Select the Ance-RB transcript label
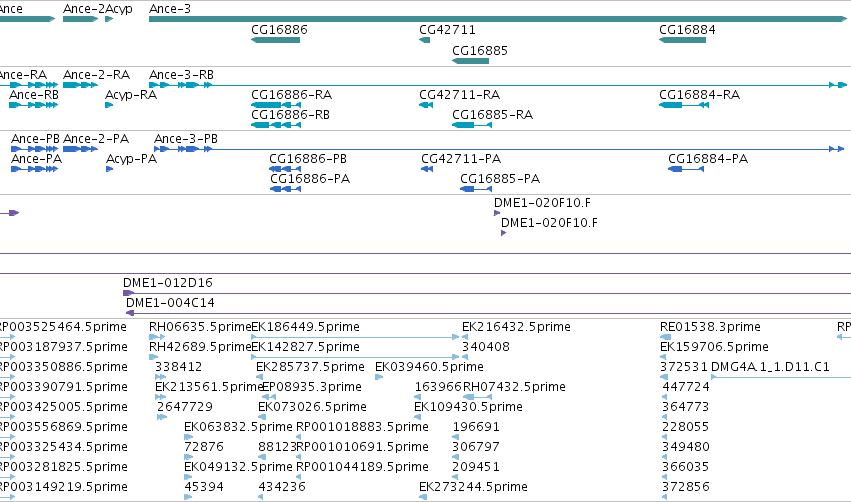The image size is (851, 502). click(x=34, y=95)
